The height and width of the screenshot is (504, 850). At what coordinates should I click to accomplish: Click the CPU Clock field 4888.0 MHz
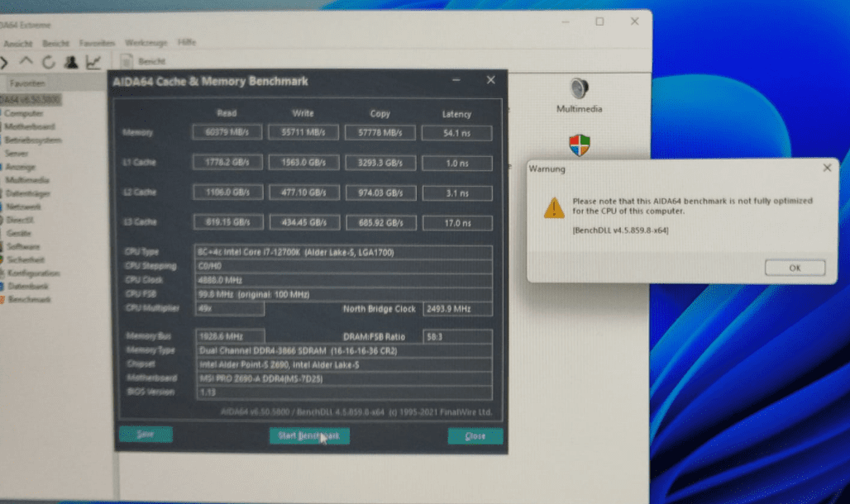(x=343, y=280)
